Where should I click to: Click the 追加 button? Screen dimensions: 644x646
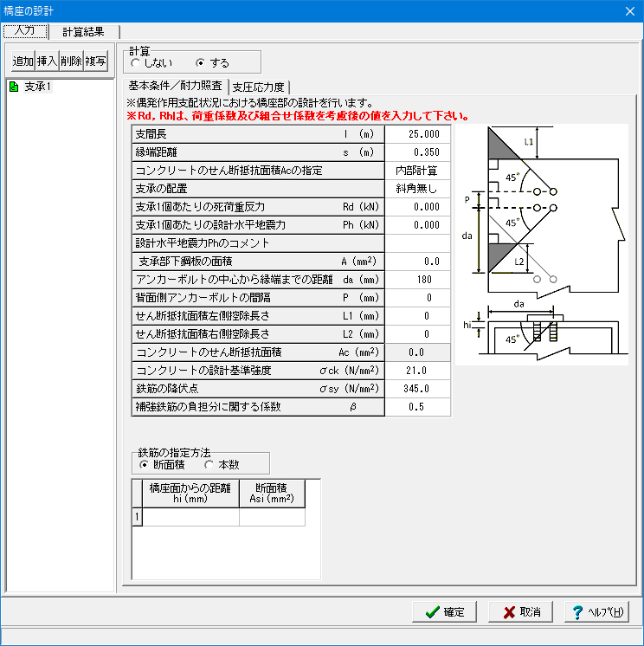[x=23, y=61]
